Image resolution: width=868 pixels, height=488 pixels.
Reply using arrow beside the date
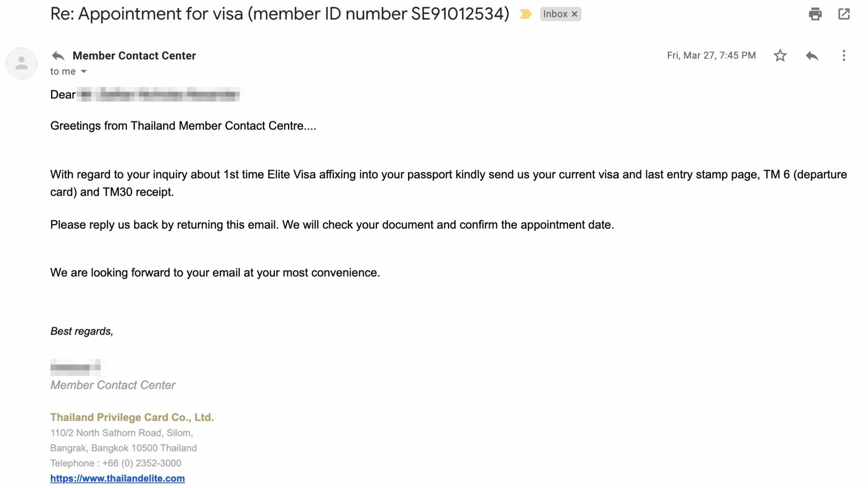coord(812,55)
